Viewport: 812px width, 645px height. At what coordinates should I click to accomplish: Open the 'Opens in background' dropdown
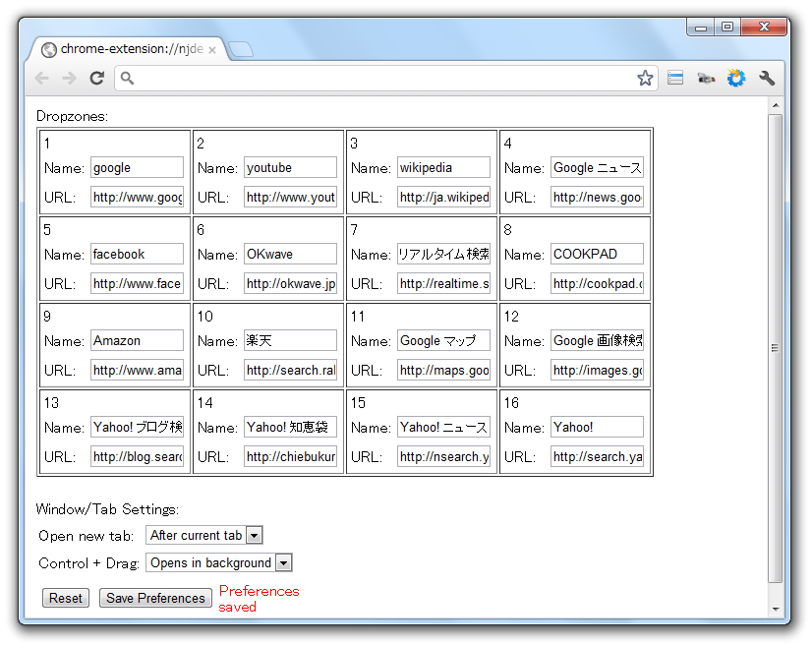pyautogui.click(x=219, y=562)
